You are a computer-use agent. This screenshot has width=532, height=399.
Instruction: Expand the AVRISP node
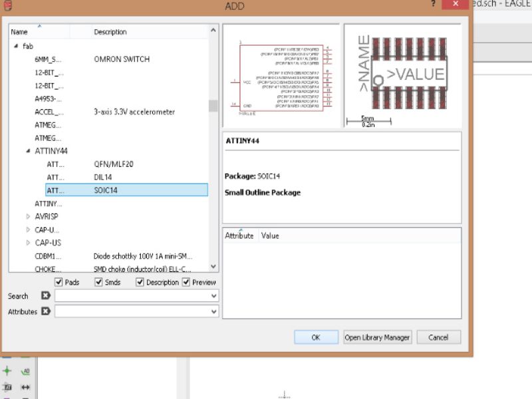point(28,216)
